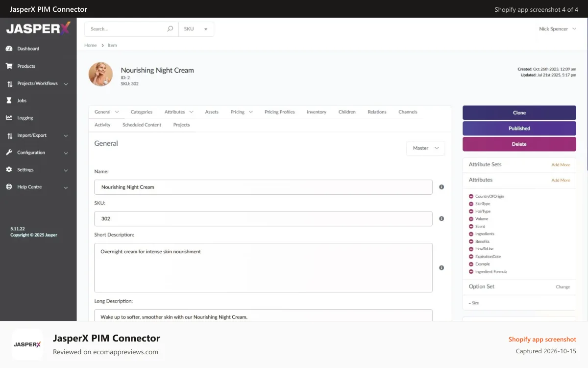Click the Home breadcrumb link
Viewport: 588px width, 368px height.
[x=90, y=45]
